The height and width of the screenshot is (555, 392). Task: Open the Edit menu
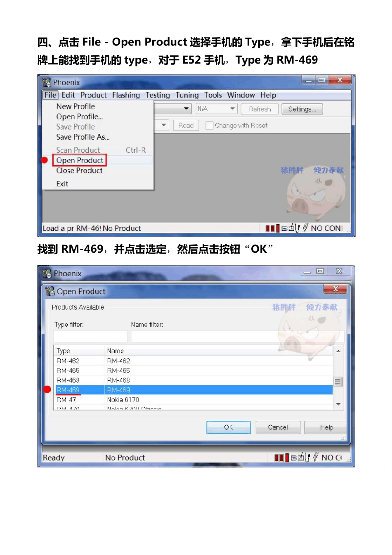[x=68, y=95]
